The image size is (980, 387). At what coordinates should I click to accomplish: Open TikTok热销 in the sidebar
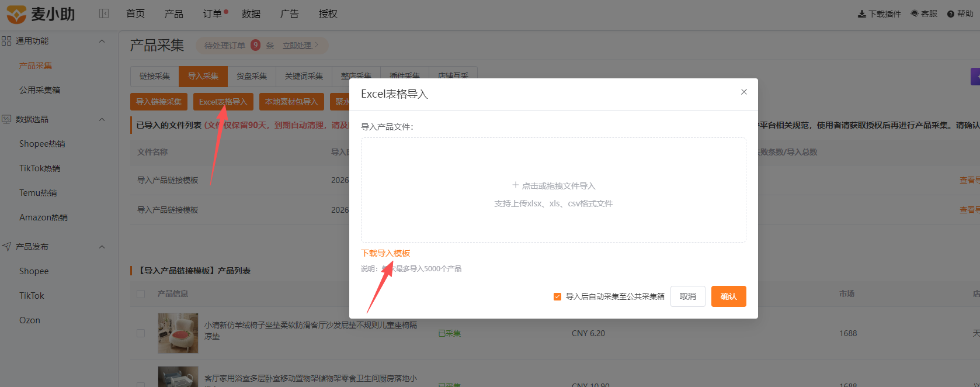click(40, 168)
